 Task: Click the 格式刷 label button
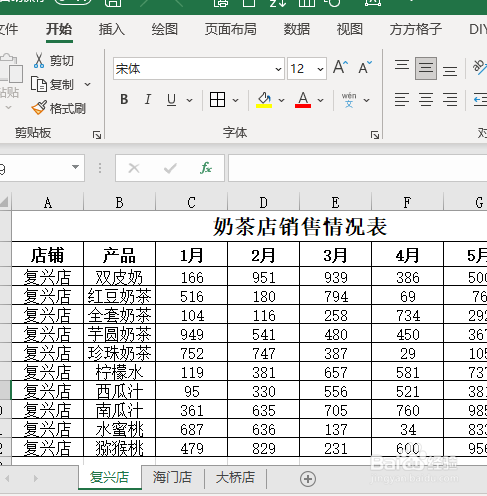point(68,108)
